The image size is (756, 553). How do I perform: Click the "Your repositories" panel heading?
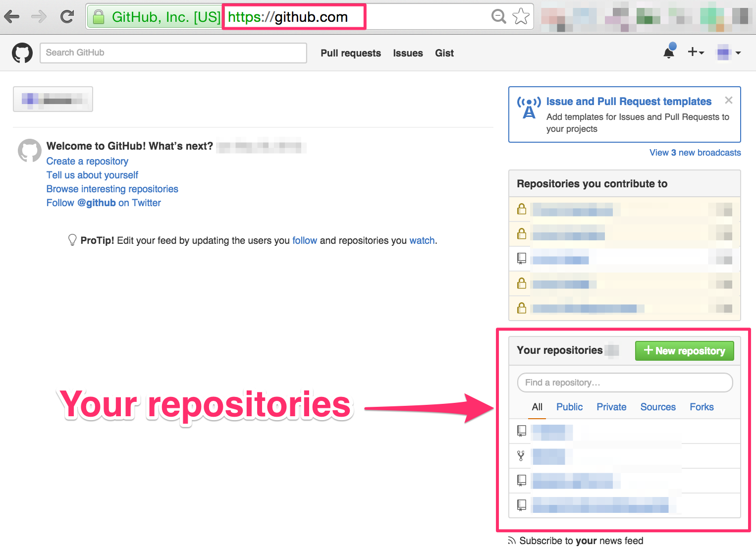point(560,350)
